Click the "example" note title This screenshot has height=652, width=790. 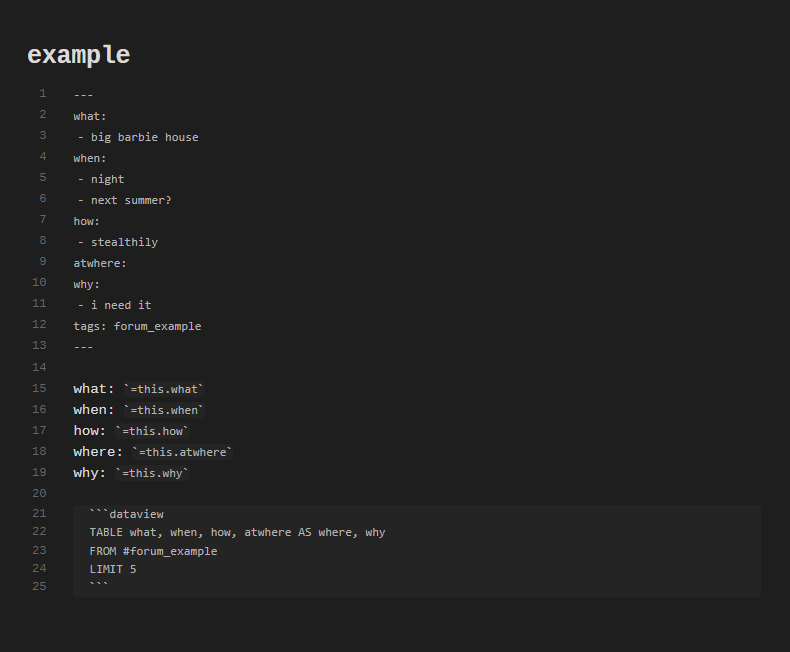pyautogui.click(x=79, y=55)
